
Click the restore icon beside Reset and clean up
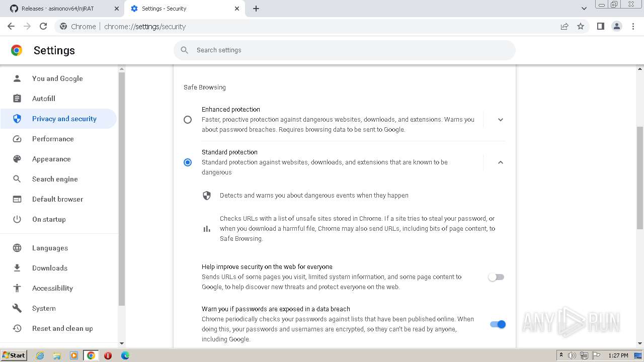click(x=17, y=328)
